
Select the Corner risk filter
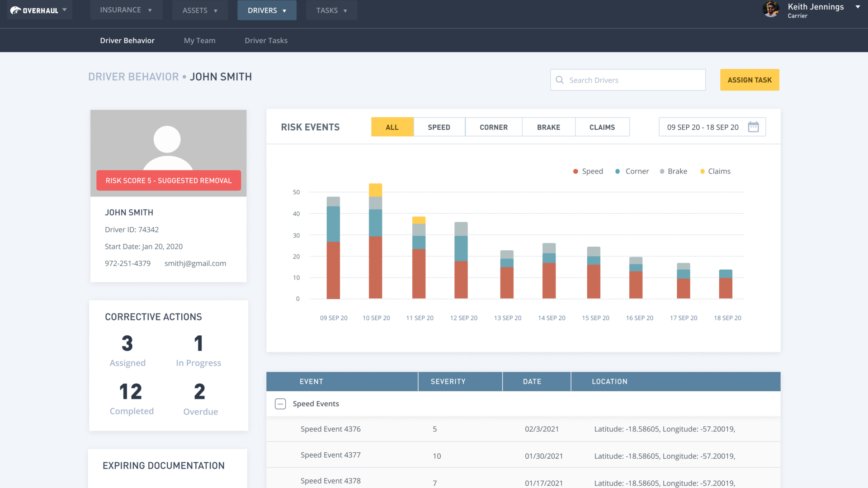tap(493, 127)
